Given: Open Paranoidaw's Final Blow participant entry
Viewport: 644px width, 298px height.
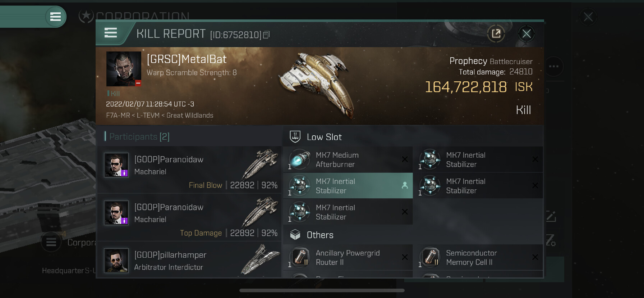Looking at the screenshot, I should (189, 169).
